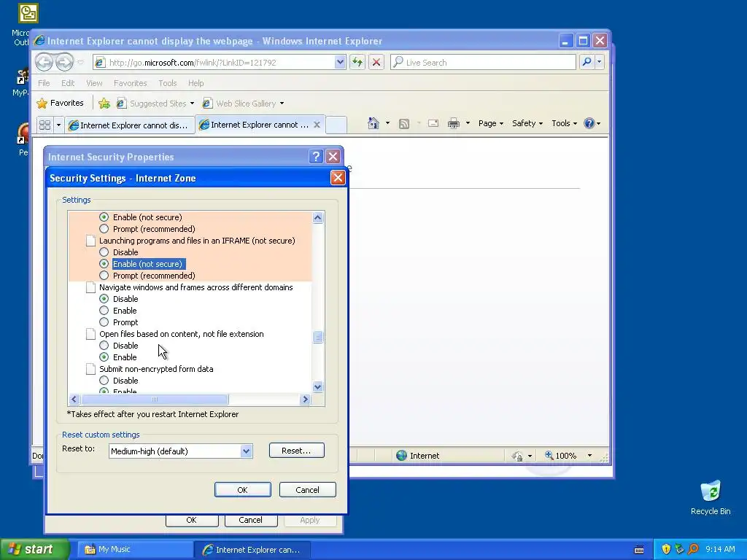
Task: Click the globe Internet zone icon
Action: click(402, 455)
